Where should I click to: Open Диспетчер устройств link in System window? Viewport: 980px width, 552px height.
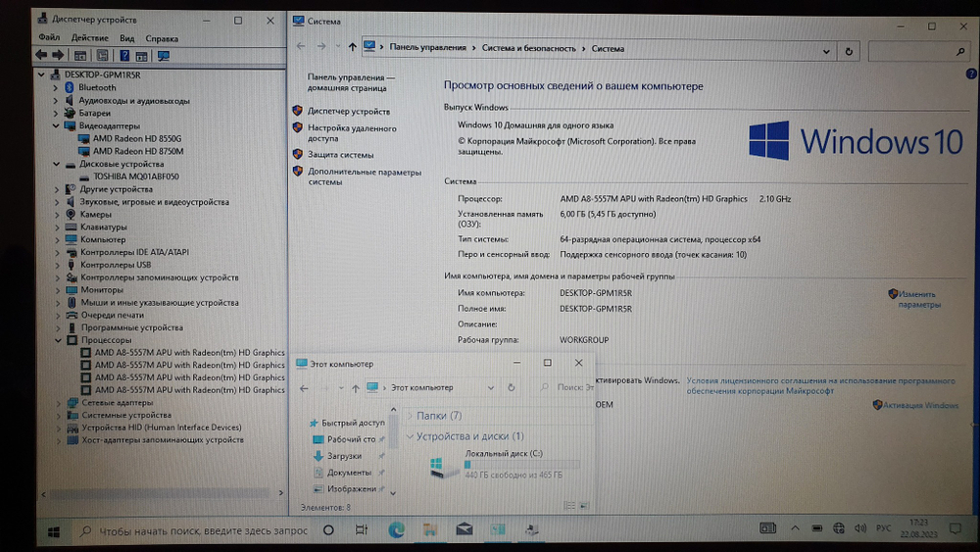tap(349, 111)
